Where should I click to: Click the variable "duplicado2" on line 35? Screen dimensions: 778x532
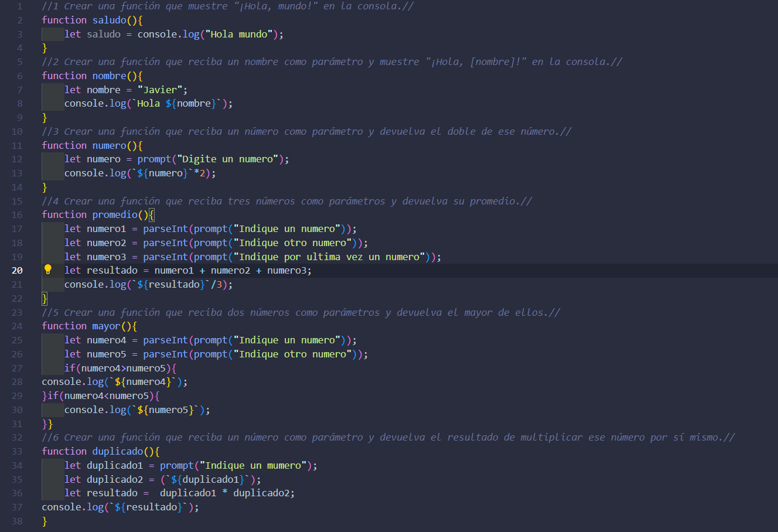click(115, 479)
